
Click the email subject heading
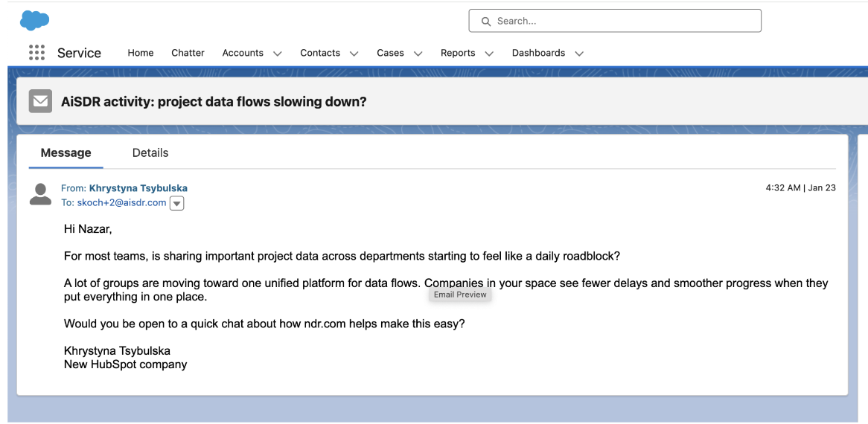point(214,102)
